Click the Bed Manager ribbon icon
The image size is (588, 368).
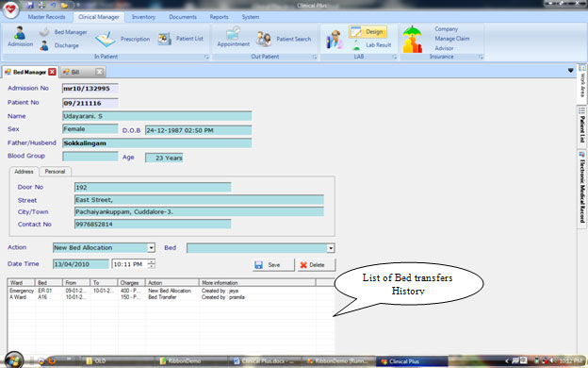click(x=44, y=32)
